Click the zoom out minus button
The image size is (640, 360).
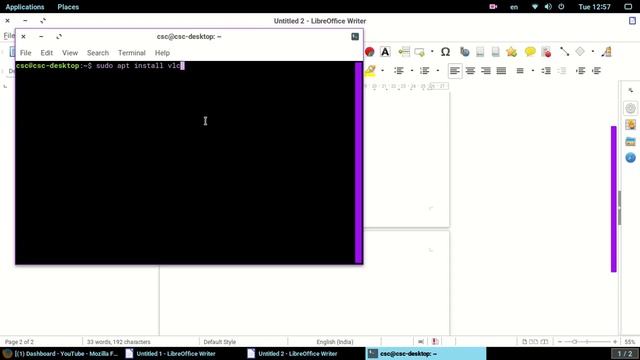(560, 342)
